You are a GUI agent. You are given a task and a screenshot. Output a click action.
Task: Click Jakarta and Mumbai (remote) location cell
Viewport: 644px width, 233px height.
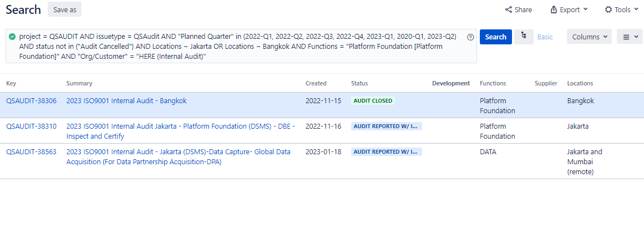(585, 161)
